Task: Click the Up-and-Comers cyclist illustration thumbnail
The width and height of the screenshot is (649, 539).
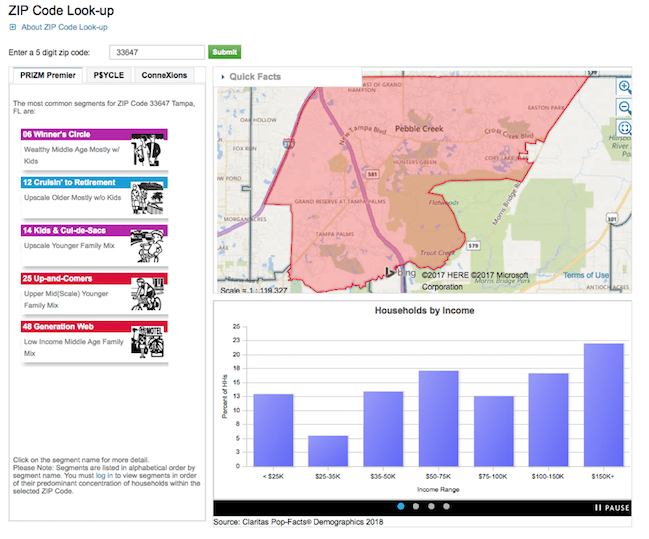Action: [x=147, y=294]
